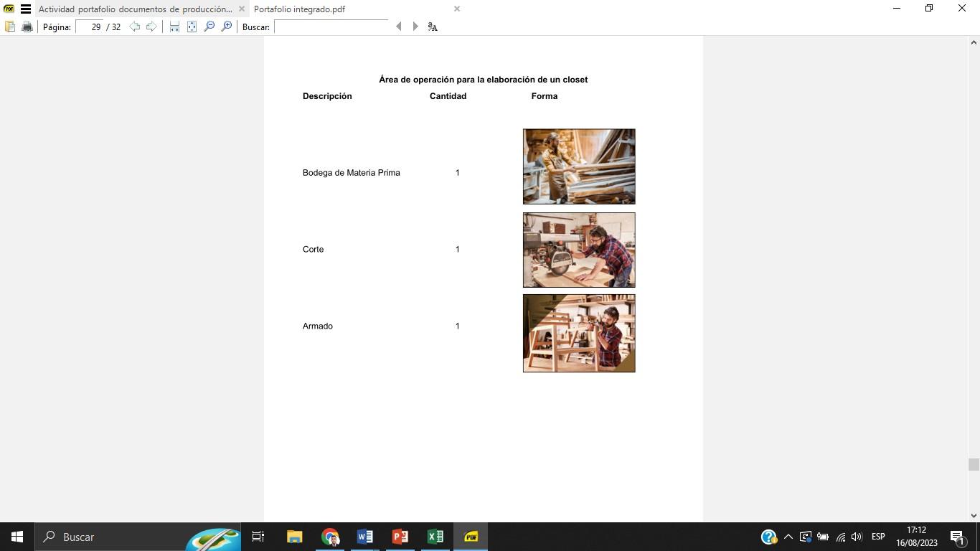Click the 'Armado' row text

pyautogui.click(x=318, y=326)
